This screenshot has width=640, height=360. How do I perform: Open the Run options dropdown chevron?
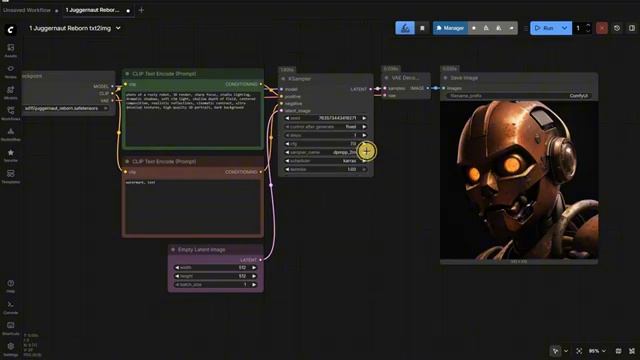564,28
